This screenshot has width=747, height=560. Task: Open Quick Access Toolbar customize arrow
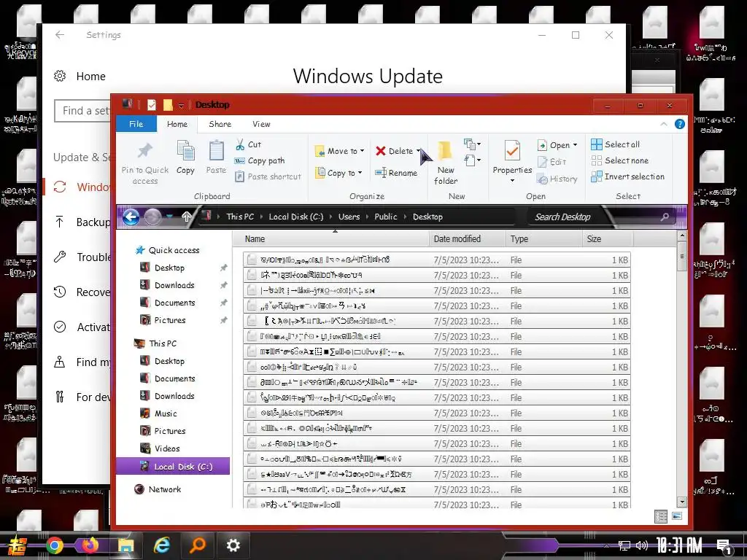pos(181,105)
